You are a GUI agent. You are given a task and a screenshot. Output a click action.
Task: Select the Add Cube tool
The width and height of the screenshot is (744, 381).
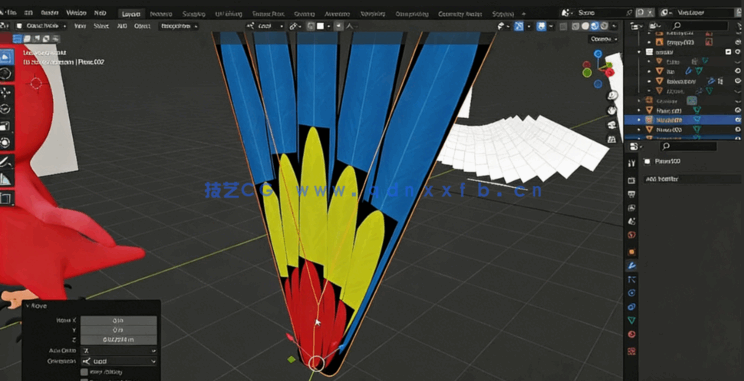[x=6, y=198]
